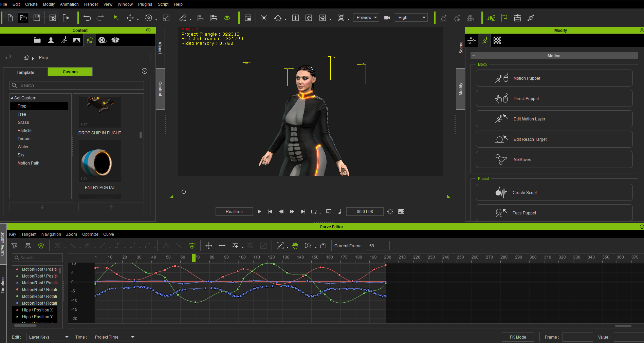Switch to the Template tab
Screen dimensions: 644x343
pyautogui.click(x=25, y=72)
